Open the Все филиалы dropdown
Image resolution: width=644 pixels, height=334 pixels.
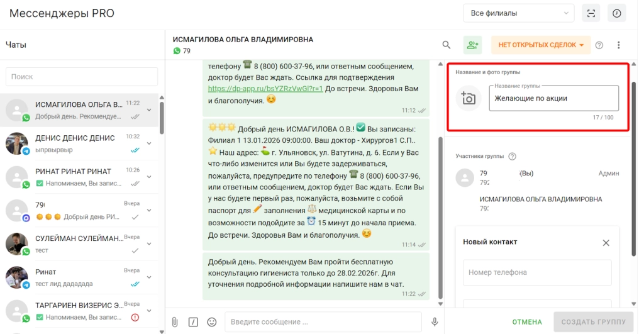518,13
